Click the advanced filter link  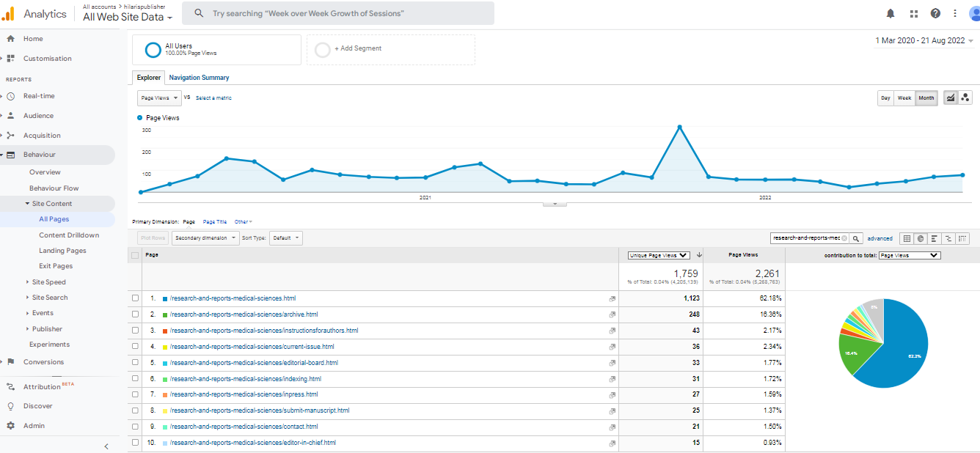pyautogui.click(x=880, y=238)
